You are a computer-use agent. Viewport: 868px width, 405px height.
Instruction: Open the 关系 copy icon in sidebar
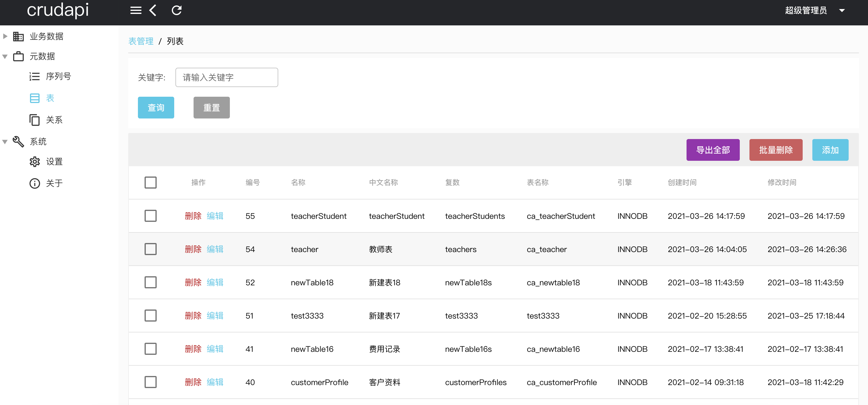[34, 120]
